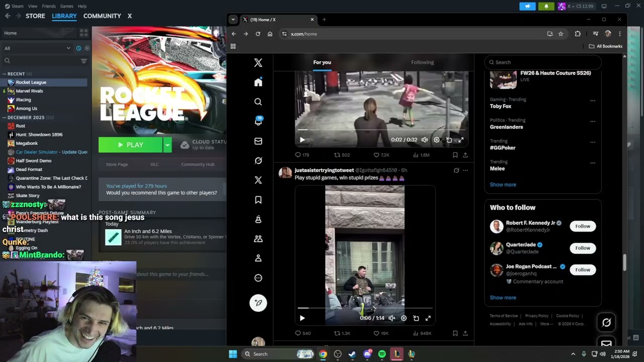Viewport: 644px width, 362px height.
Task: Open more options on Toby Fox trend
Action: (593, 101)
